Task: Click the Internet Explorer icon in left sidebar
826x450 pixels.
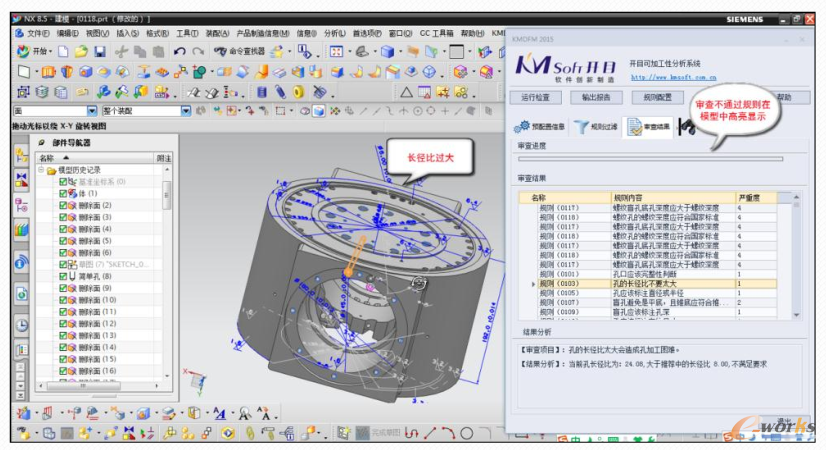Action: tap(21, 261)
